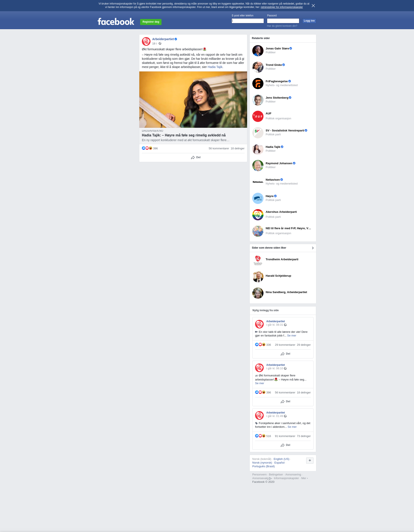
Task: Switch language to English (US)
Action: click(281, 459)
